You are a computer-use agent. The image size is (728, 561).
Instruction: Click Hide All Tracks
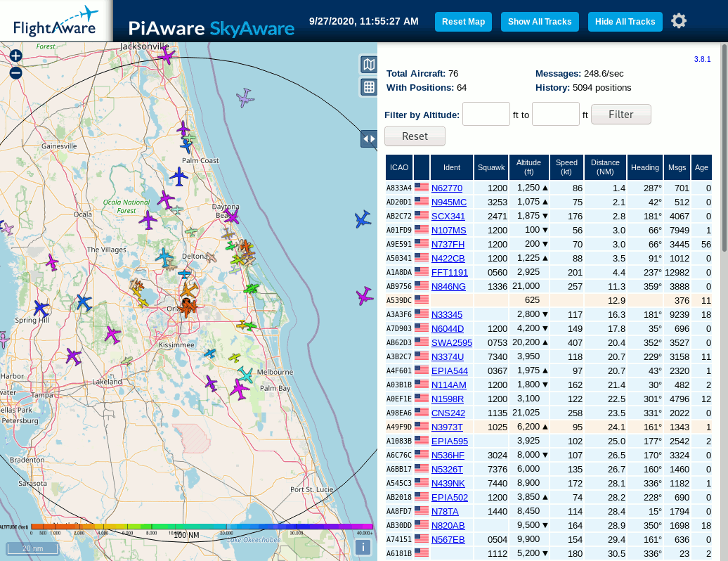625,22
